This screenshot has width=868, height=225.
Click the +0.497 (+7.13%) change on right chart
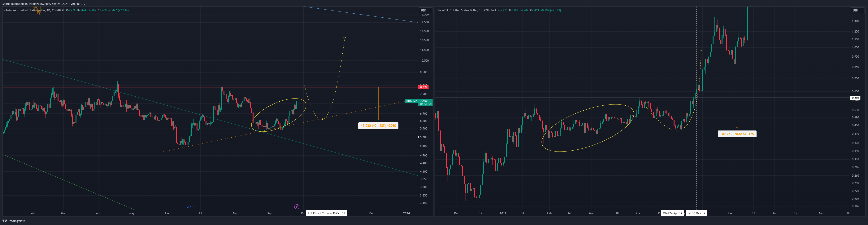(551, 11)
